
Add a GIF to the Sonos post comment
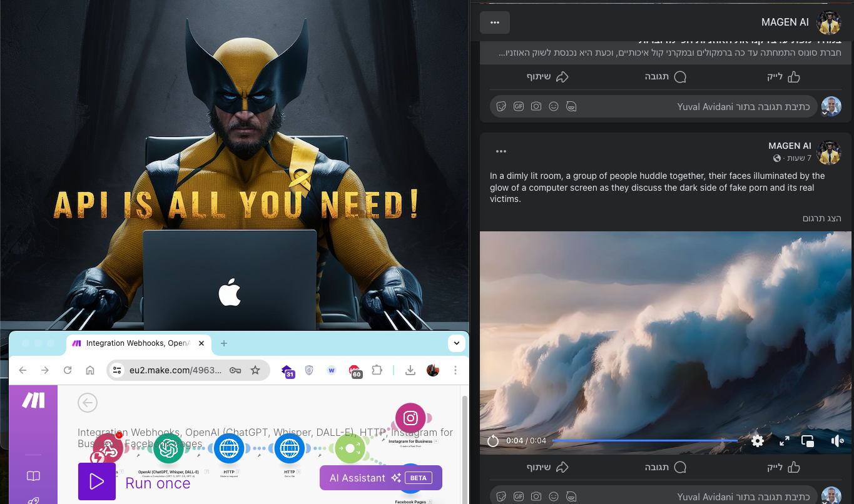(x=518, y=106)
